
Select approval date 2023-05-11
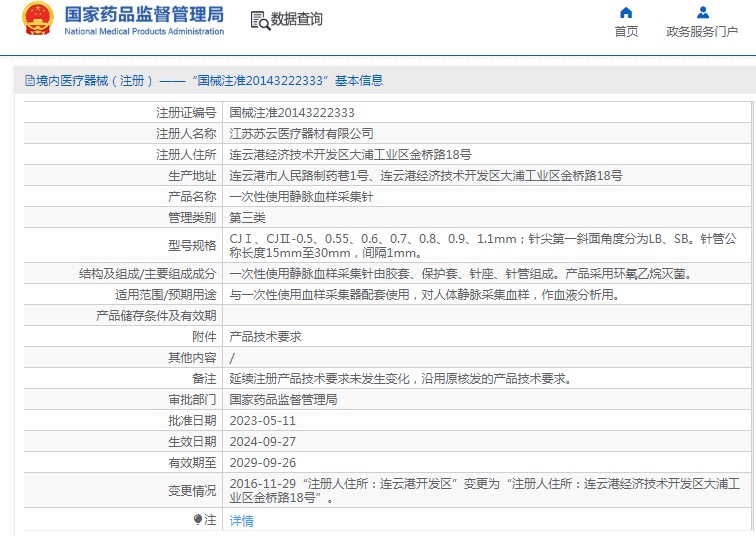click(262, 421)
